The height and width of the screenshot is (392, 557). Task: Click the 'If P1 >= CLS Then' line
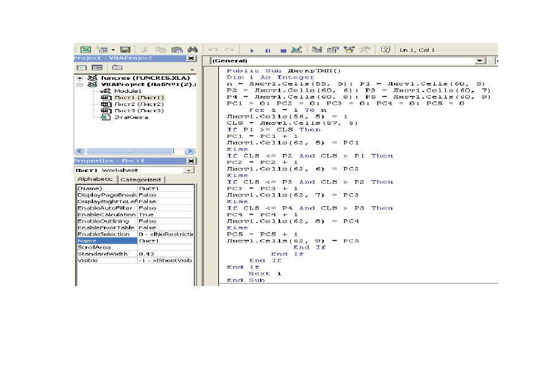[274, 130]
